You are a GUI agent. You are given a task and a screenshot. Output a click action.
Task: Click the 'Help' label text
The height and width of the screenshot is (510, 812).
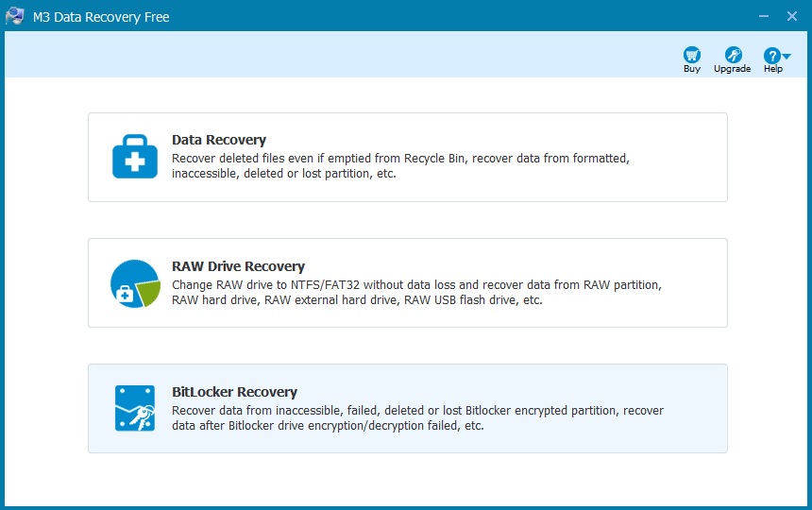pyautogui.click(x=773, y=69)
